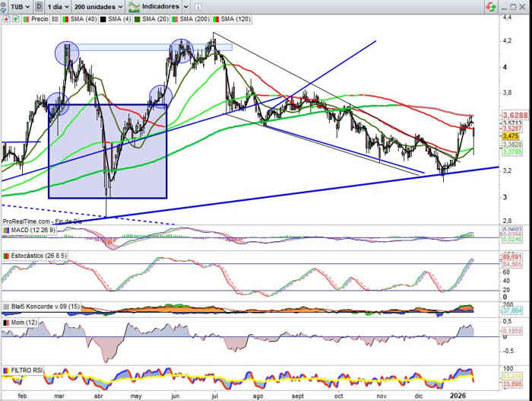Click the info icon right of Indicadores
532x401 pixels.
(198, 6)
